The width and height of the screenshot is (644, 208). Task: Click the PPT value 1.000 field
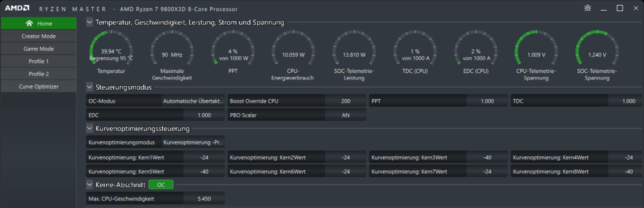tap(487, 101)
